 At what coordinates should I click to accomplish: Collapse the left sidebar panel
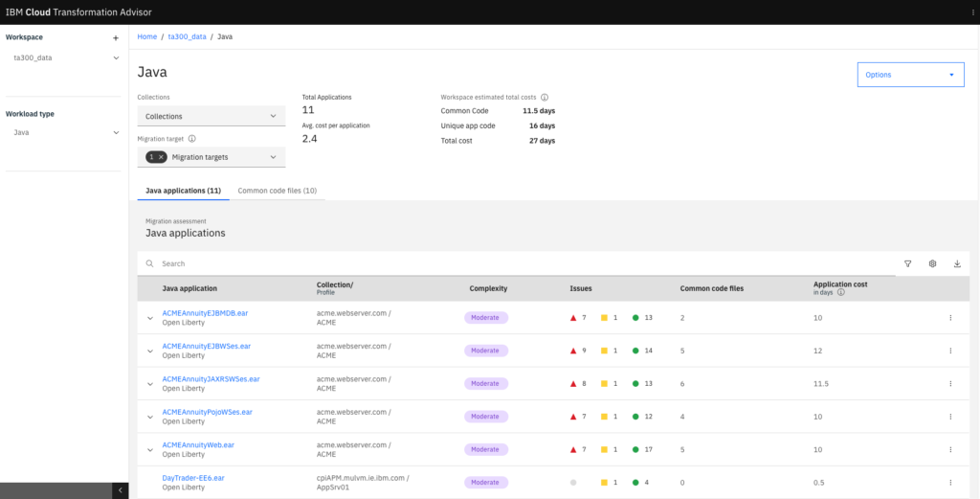(121, 489)
